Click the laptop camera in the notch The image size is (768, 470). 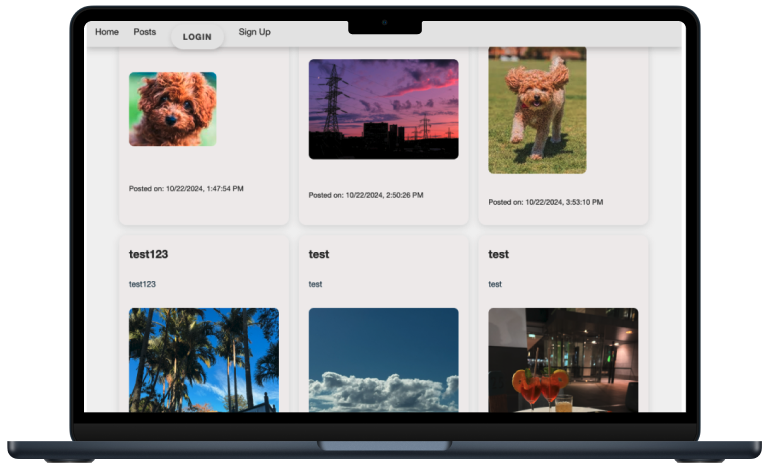point(384,22)
